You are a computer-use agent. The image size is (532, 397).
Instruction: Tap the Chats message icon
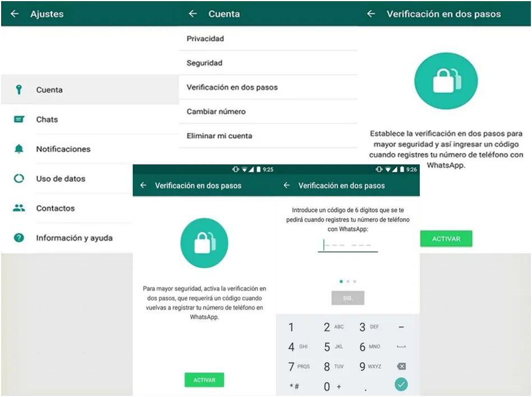coord(19,119)
